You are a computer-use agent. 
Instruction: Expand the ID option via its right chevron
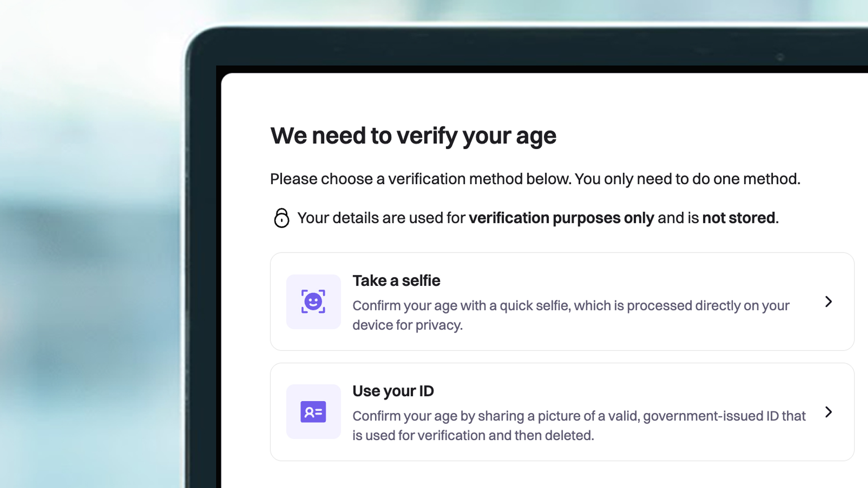tap(829, 413)
